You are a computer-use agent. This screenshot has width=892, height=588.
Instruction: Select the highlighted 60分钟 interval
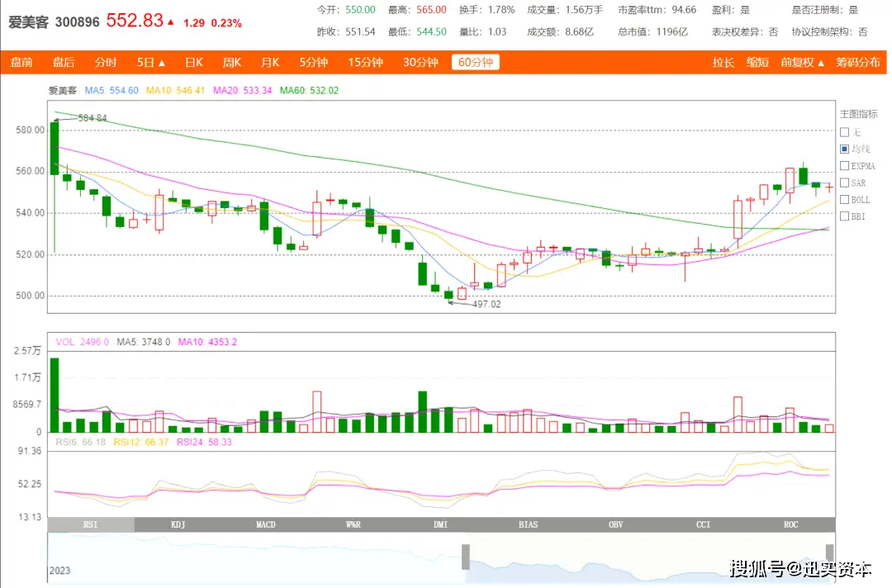click(x=476, y=62)
